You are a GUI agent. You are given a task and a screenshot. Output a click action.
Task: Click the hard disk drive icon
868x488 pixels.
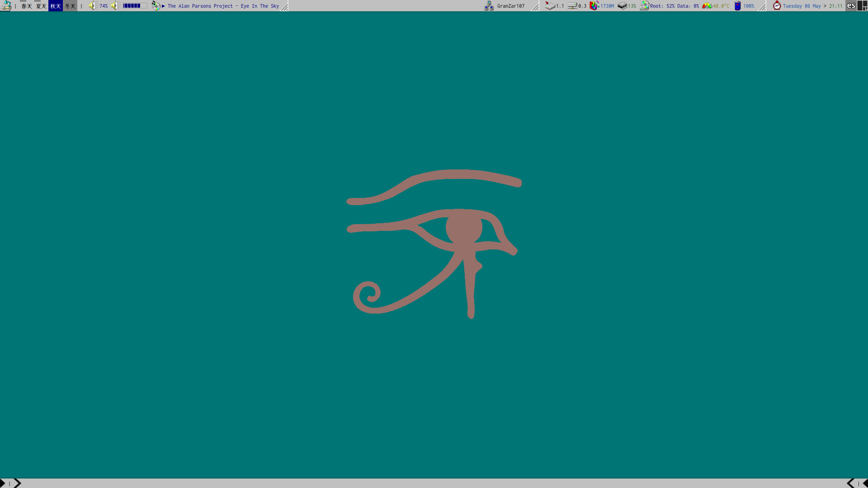point(644,6)
